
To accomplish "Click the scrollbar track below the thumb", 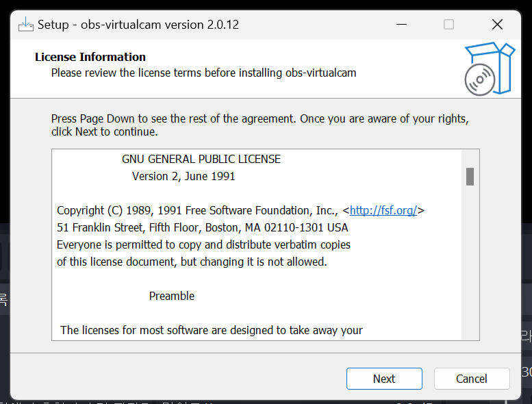I will pos(470,261).
